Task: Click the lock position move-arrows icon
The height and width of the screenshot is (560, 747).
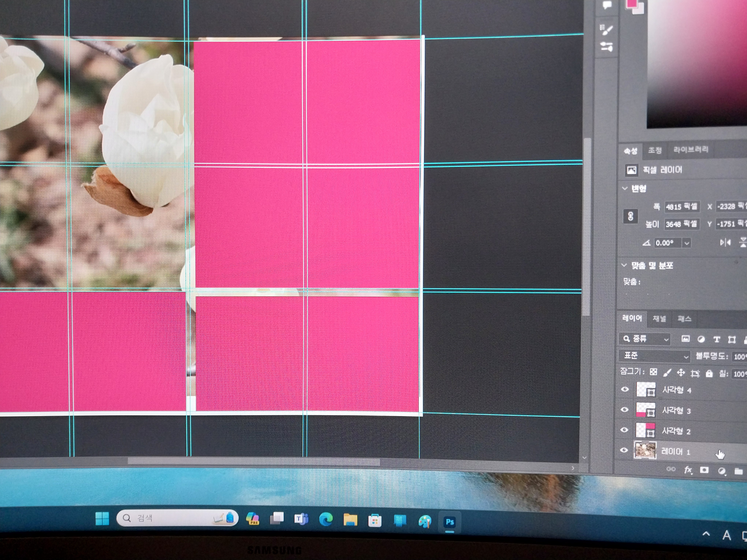Action: click(x=681, y=373)
